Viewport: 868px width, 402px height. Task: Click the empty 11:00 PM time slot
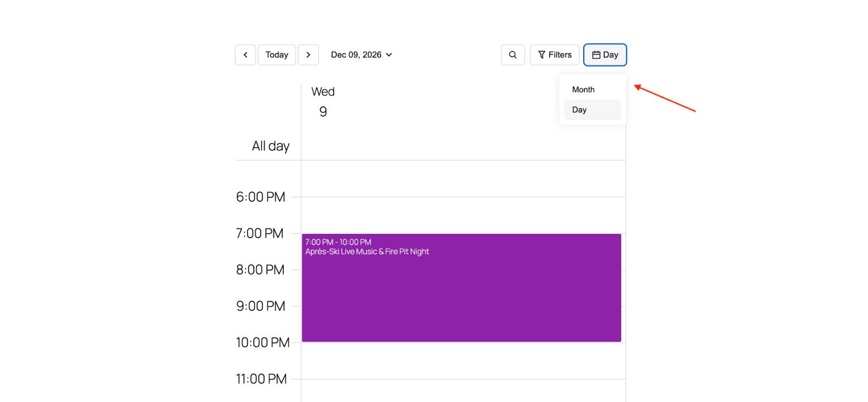[461, 391]
